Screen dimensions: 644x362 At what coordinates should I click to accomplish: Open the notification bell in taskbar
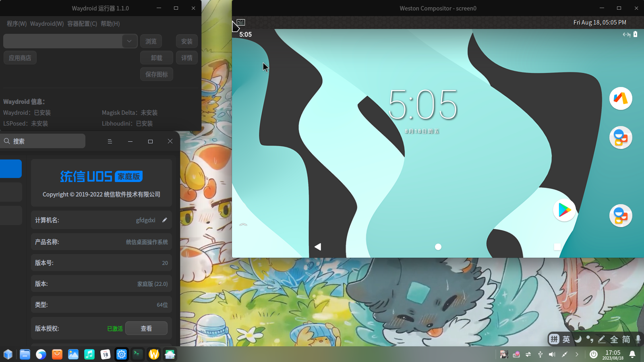[x=632, y=354]
